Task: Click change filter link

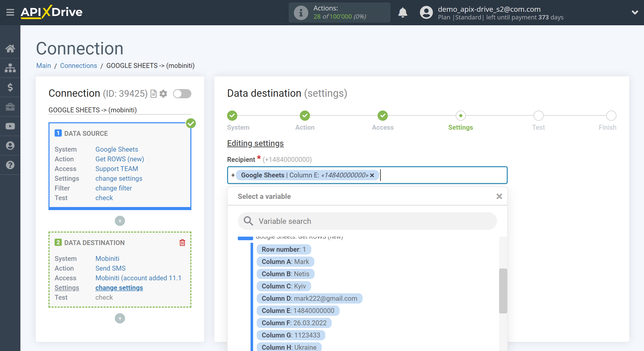Action: (x=114, y=188)
